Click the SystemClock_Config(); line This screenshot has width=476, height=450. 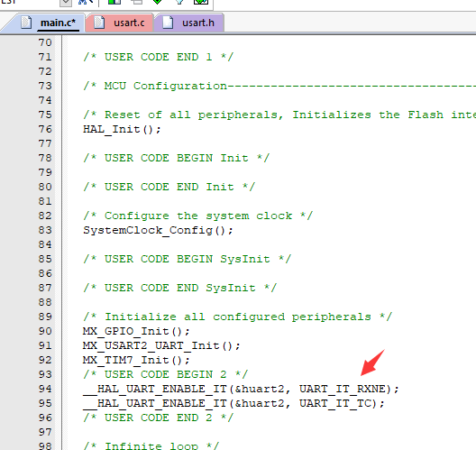(x=158, y=231)
